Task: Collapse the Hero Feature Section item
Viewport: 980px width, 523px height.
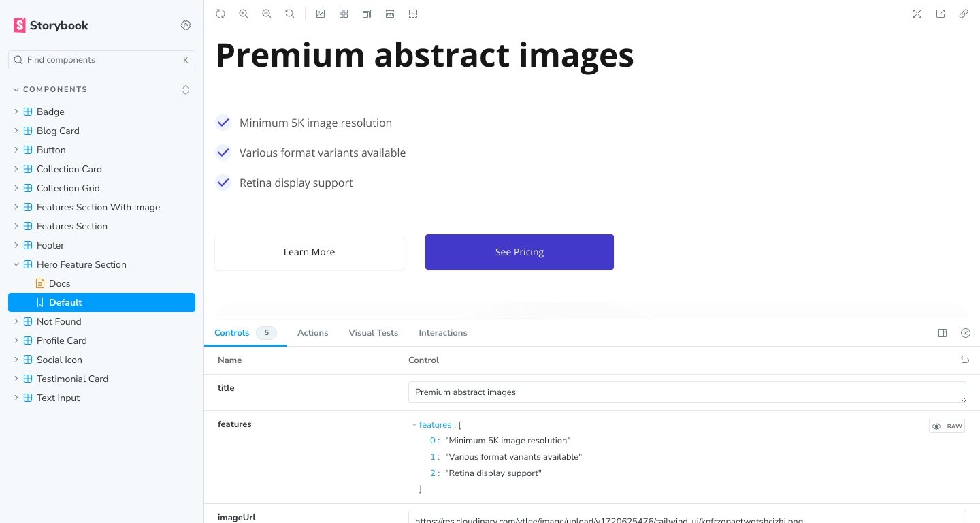Action: (16, 264)
